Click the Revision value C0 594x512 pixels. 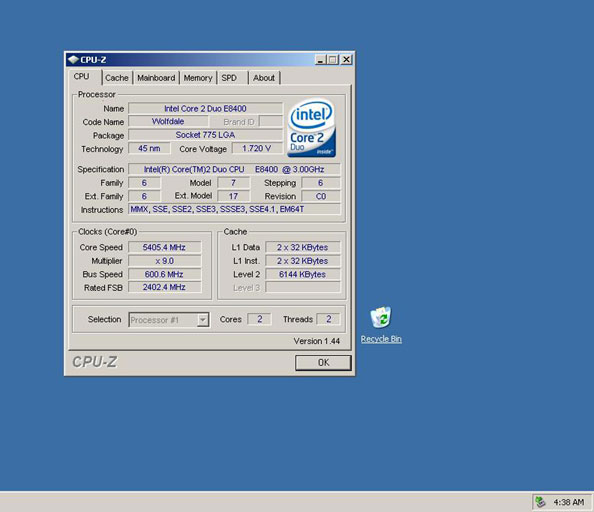pos(320,196)
